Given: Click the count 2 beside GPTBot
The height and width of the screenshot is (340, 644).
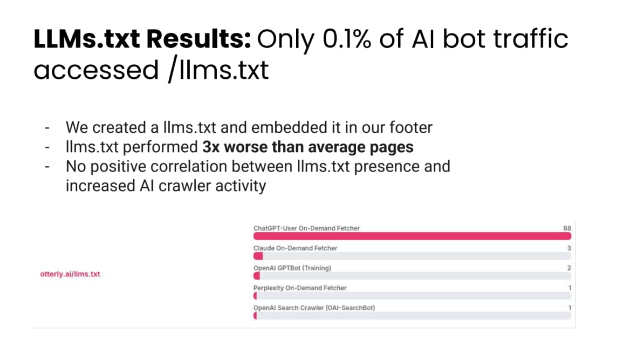Looking at the screenshot, I should 569,268.
